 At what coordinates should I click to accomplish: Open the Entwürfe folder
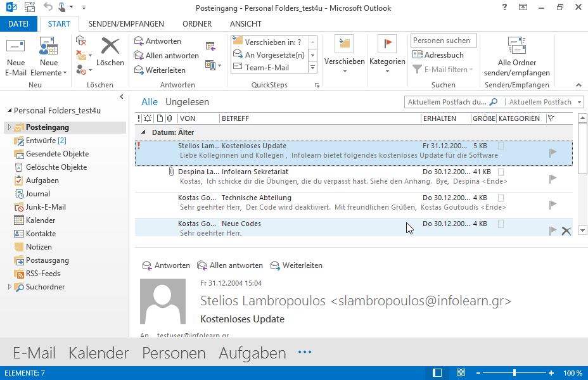click(46, 141)
